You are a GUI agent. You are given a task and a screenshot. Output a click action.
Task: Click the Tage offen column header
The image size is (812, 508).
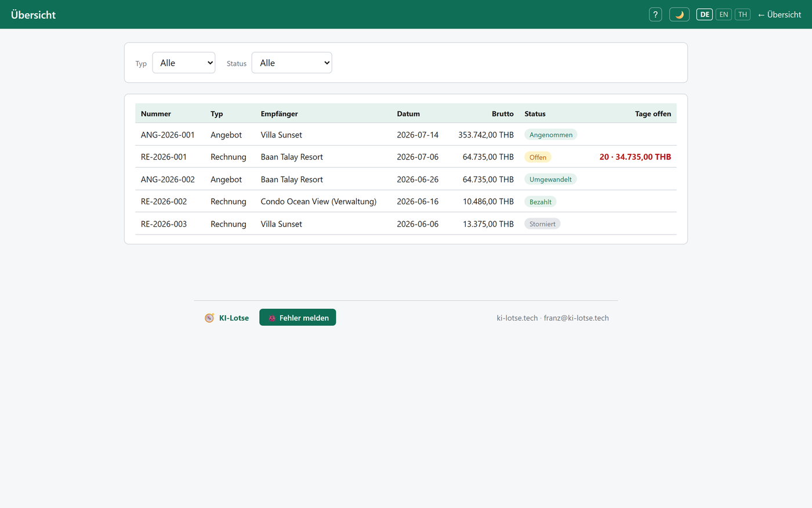653,114
